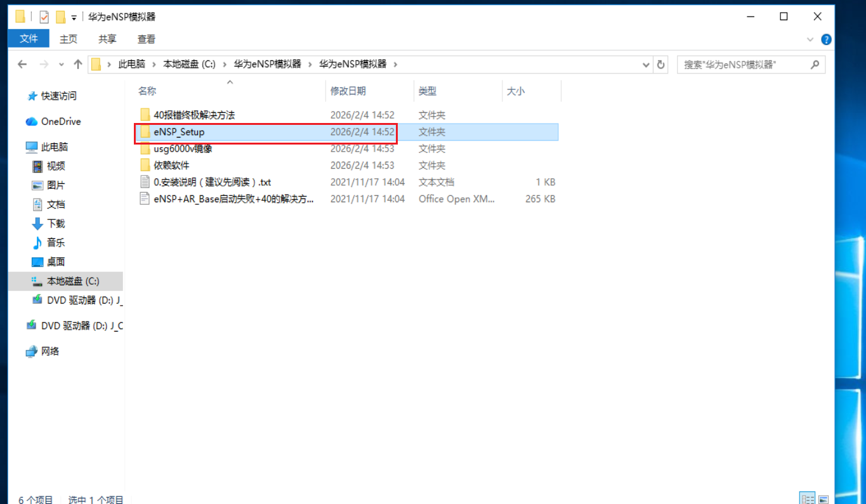The height and width of the screenshot is (504, 866).
Task: Click the Refresh button beside address bar
Action: coord(661,64)
